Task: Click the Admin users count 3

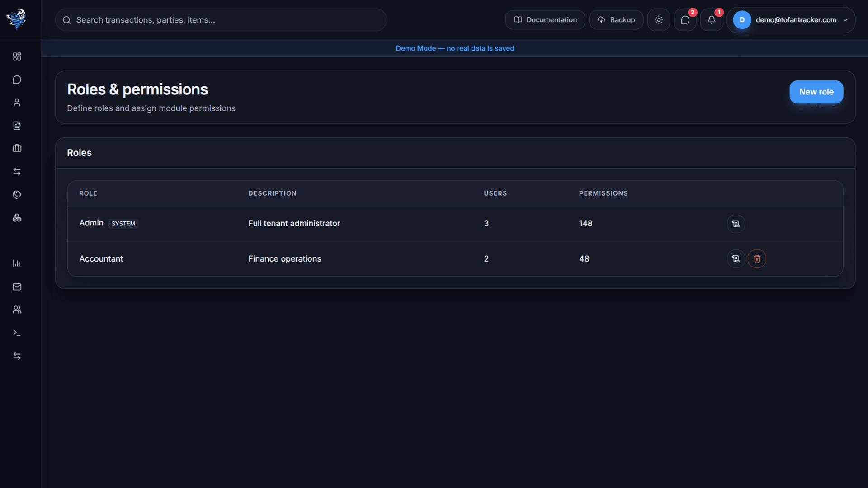Action: point(486,224)
